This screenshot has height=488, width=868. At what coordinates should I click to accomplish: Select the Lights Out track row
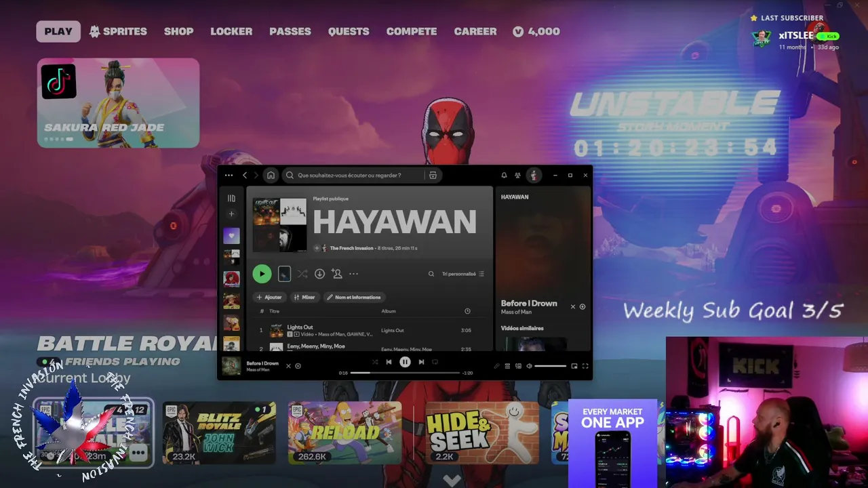pos(370,330)
